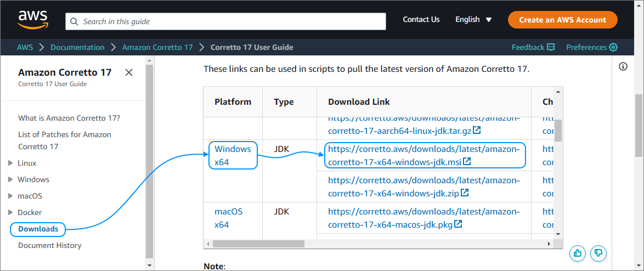Image resolution: width=644 pixels, height=271 pixels.
Task: Click external link icon after windows-jdk.zip
Action: tap(465, 192)
